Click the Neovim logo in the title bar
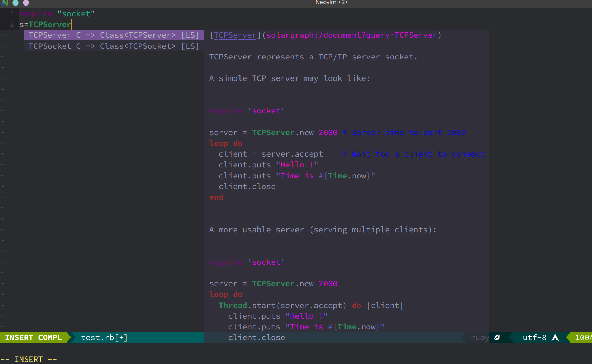The height and width of the screenshot is (364, 592). [5, 3]
